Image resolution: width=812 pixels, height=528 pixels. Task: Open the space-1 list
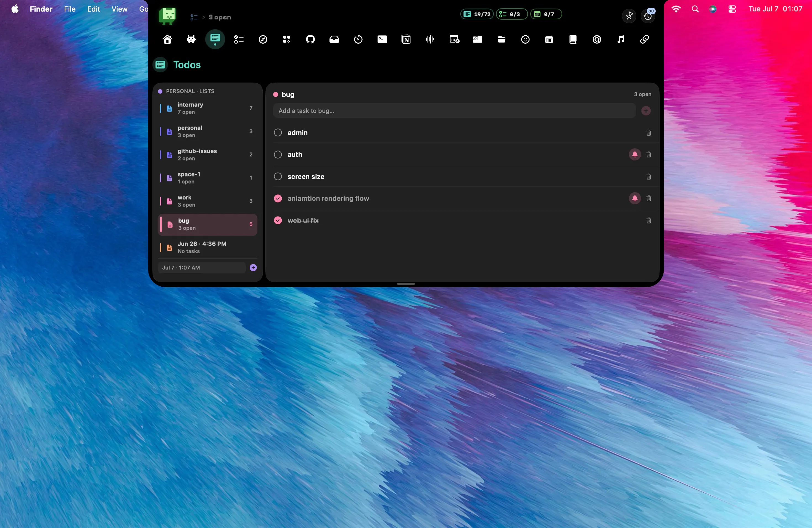[207, 178]
